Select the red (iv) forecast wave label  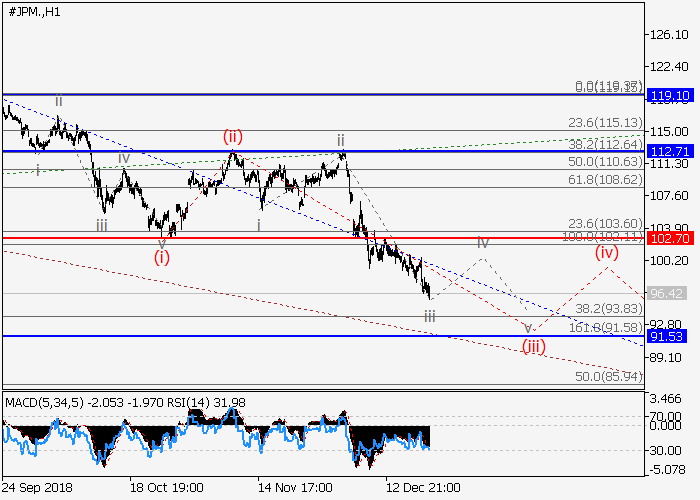(x=607, y=253)
